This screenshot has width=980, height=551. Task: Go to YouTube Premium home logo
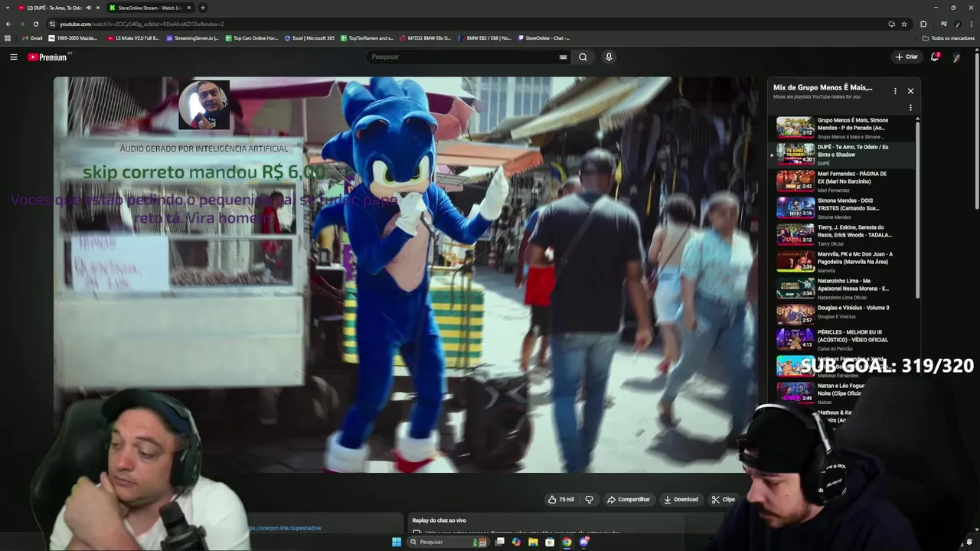click(49, 57)
